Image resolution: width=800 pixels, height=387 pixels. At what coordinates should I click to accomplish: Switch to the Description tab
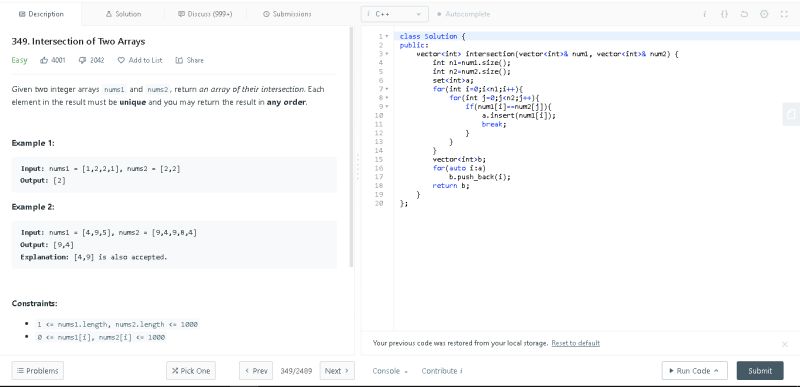41,14
